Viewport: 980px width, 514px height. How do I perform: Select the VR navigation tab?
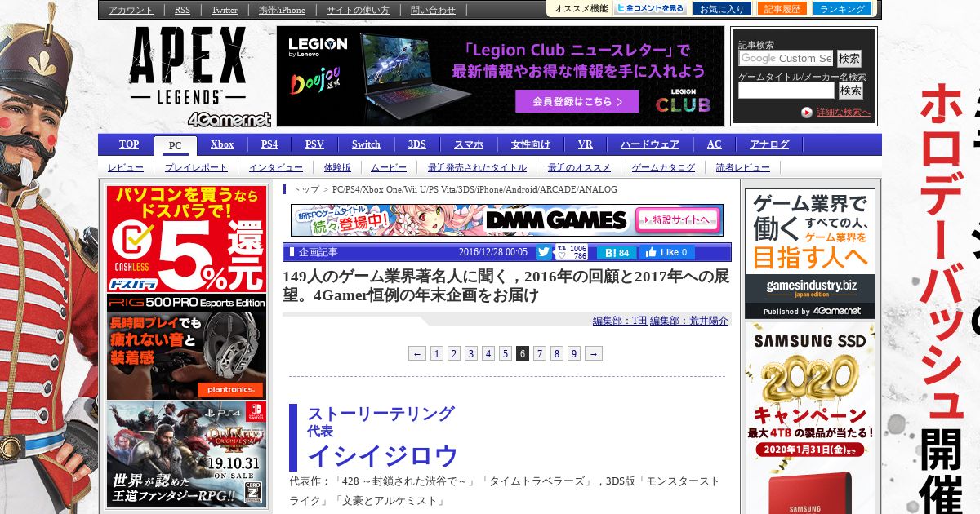click(586, 144)
